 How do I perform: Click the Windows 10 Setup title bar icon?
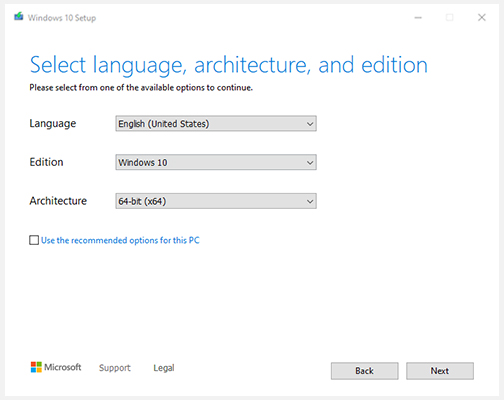[x=19, y=17]
